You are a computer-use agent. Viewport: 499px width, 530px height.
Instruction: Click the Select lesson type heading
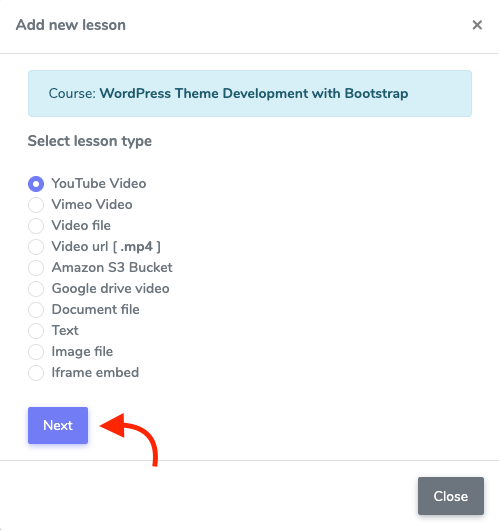tap(90, 141)
